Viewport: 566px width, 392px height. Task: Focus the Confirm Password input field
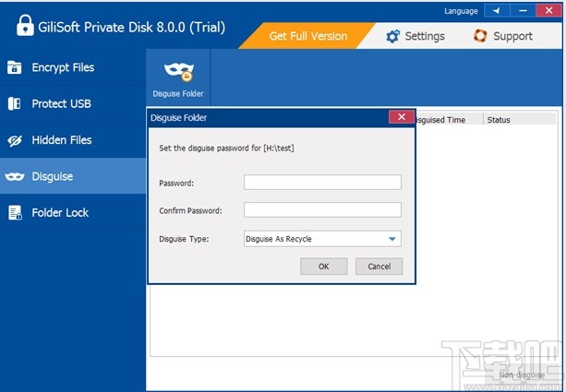click(x=322, y=210)
